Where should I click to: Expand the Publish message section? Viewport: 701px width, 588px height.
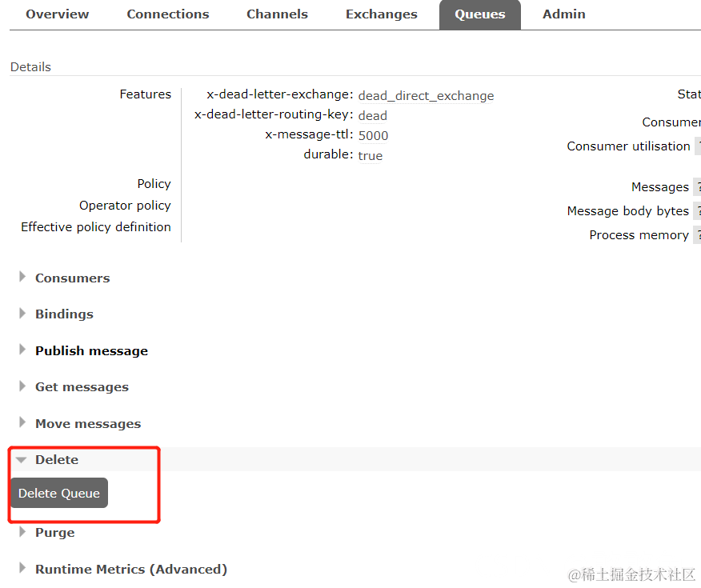click(x=91, y=350)
